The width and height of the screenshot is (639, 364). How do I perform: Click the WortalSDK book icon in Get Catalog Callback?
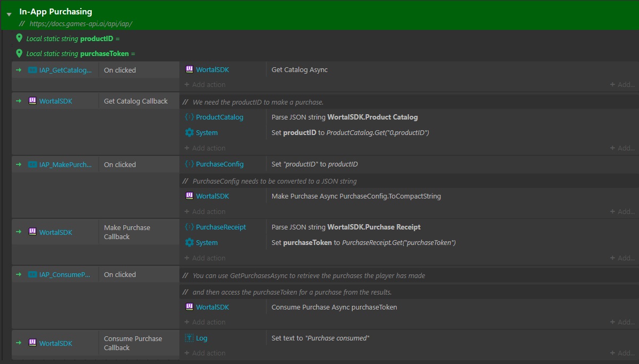point(32,100)
